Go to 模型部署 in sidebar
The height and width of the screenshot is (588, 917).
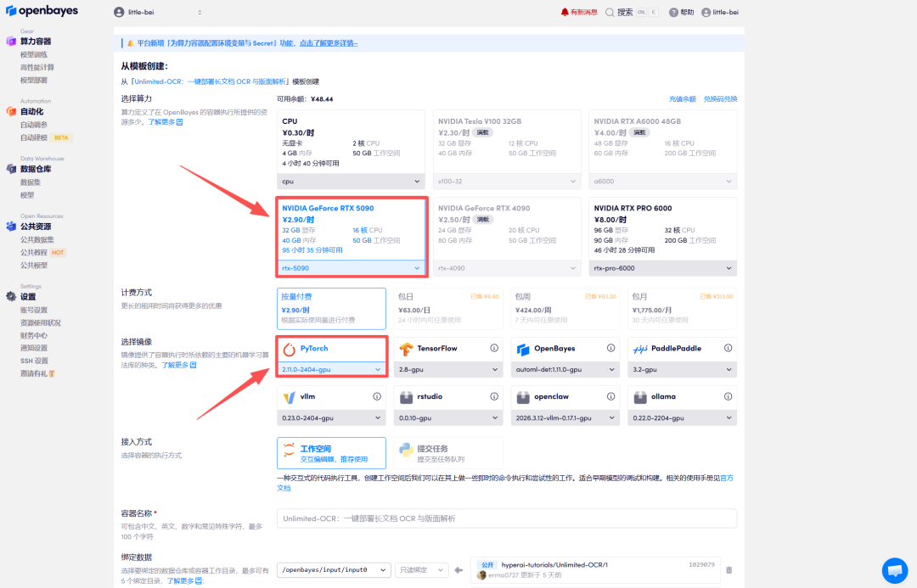click(34, 80)
